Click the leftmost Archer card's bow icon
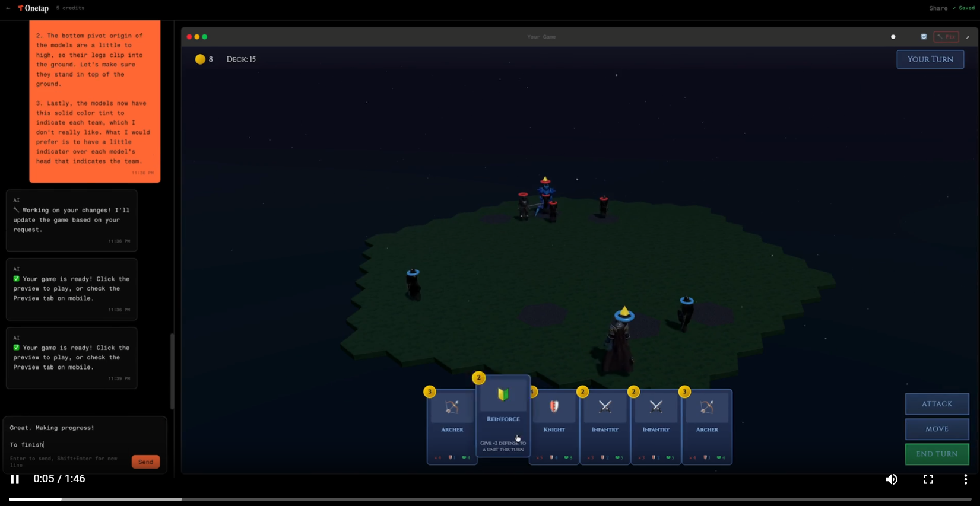 [452, 407]
